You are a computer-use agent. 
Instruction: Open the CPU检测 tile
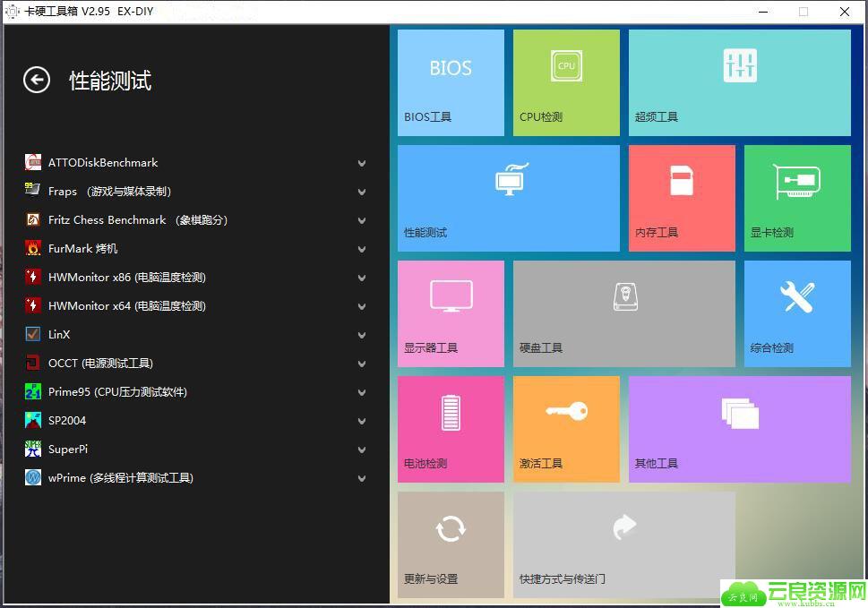click(566, 82)
